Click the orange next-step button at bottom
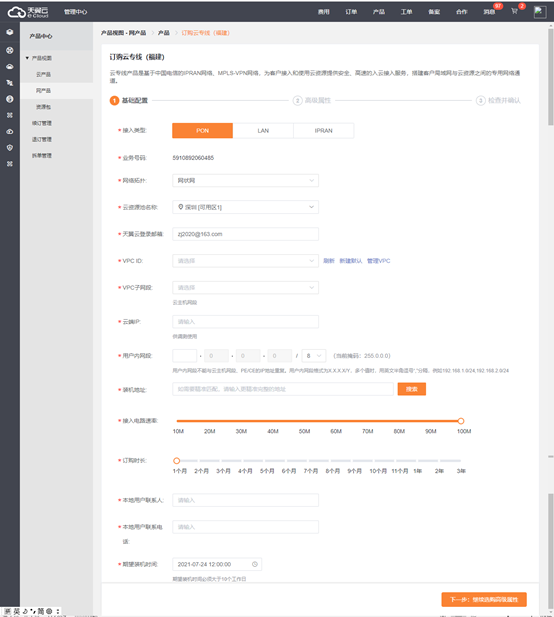This screenshot has height=617, width=554. (x=484, y=599)
